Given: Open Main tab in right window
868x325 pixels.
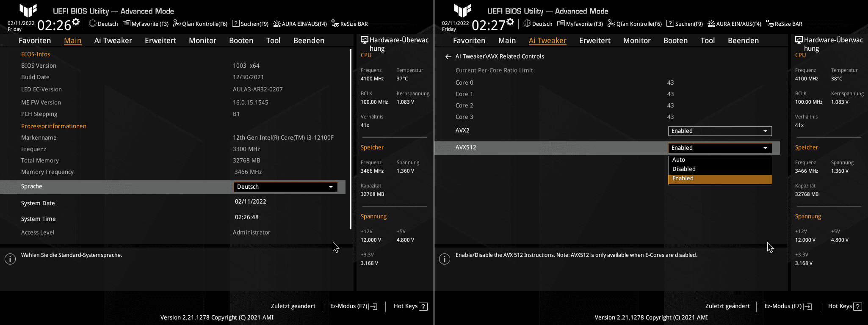Looking at the screenshot, I should [507, 41].
